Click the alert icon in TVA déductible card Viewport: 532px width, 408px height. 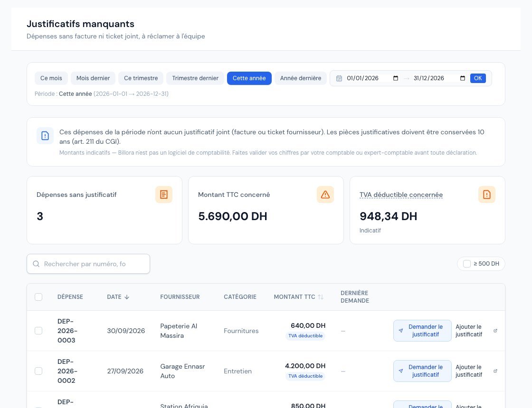click(487, 195)
